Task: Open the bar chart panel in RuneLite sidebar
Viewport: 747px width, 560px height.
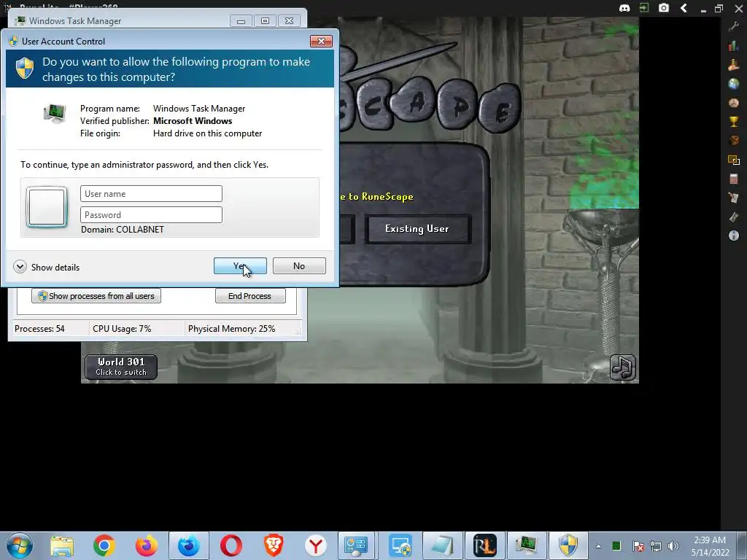Action: [x=734, y=46]
